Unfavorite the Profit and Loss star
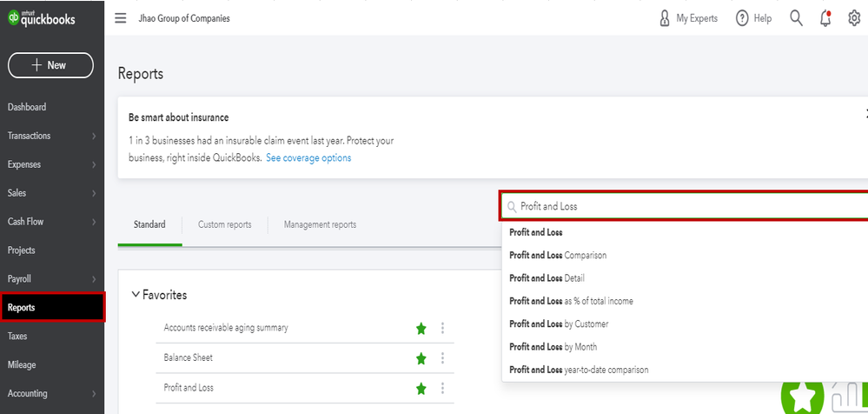The height and width of the screenshot is (414, 868). click(x=421, y=389)
